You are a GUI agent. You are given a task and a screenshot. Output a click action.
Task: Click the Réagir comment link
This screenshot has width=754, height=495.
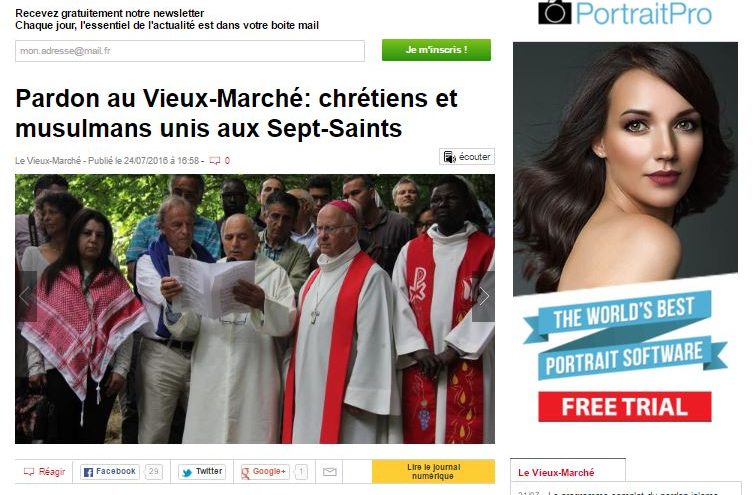click(44, 472)
